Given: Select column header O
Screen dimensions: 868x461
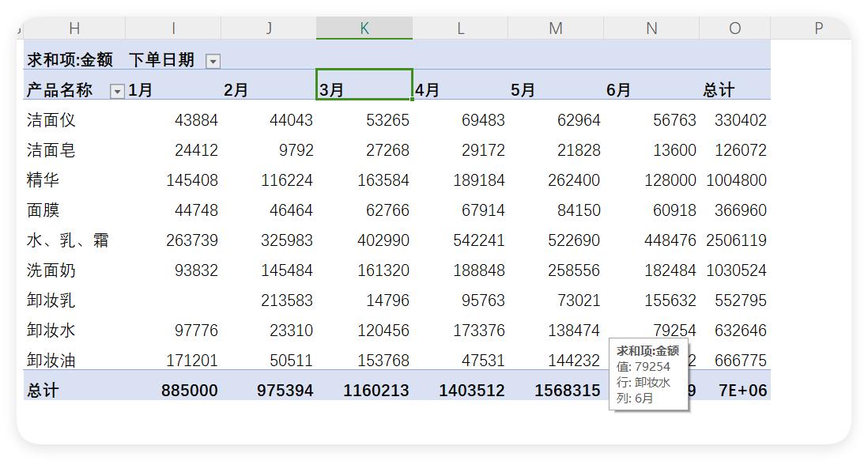Looking at the screenshot, I should pyautogui.click(x=734, y=28).
